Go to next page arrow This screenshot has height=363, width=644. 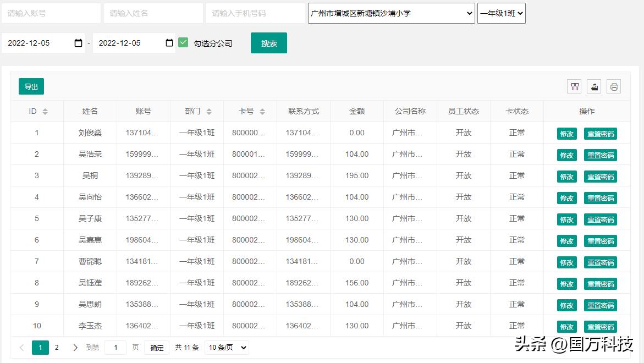click(x=75, y=348)
